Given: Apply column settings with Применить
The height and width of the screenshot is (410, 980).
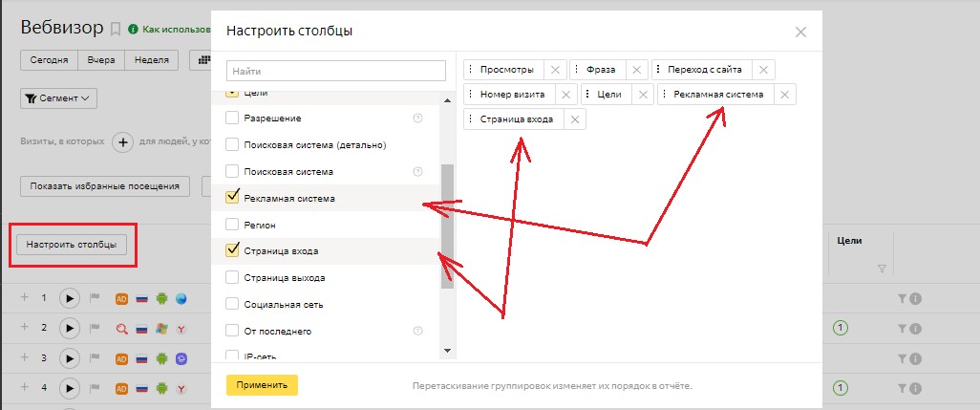Looking at the screenshot, I should tap(262, 385).
